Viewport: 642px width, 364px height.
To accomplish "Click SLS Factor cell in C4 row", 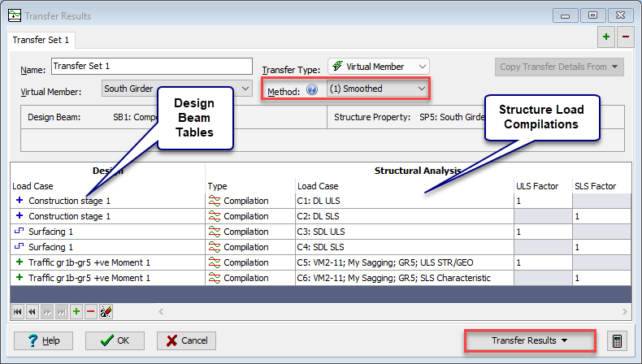I will [602, 247].
